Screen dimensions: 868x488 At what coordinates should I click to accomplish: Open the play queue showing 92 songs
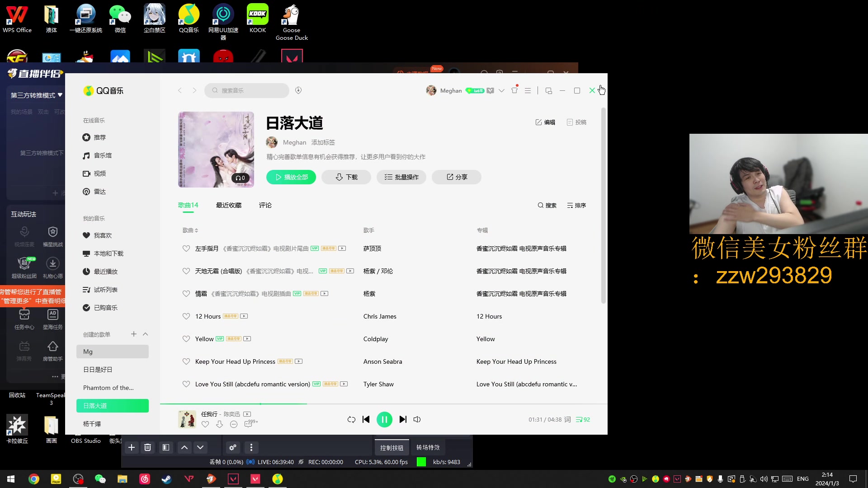coord(582,419)
